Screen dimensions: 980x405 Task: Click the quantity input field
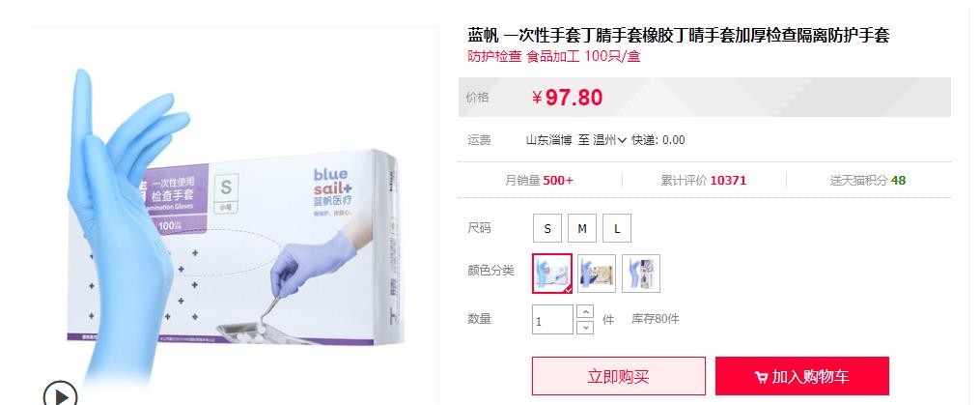(x=552, y=320)
